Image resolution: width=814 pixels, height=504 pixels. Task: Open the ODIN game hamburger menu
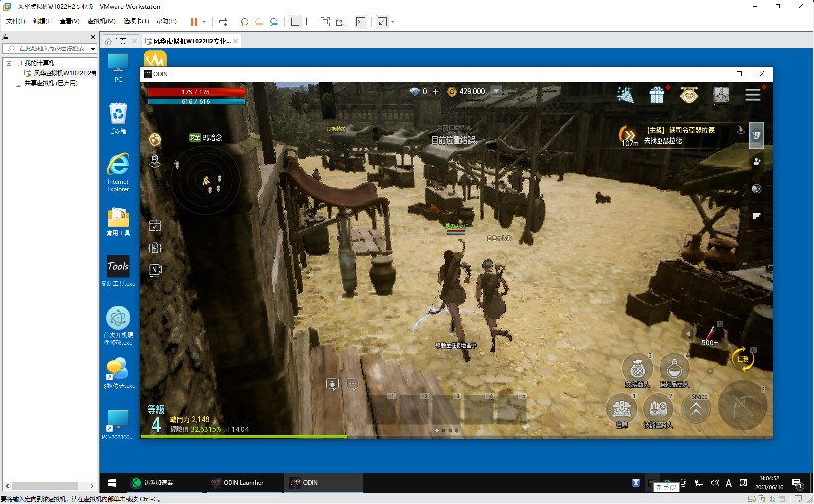pyautogui.click(x=753, y=94)
